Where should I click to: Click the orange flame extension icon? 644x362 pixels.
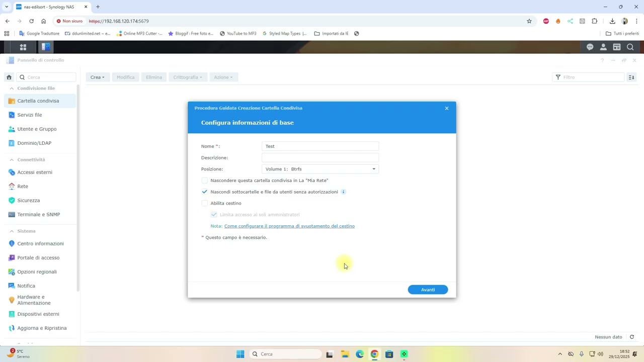(x=558, y=21)
